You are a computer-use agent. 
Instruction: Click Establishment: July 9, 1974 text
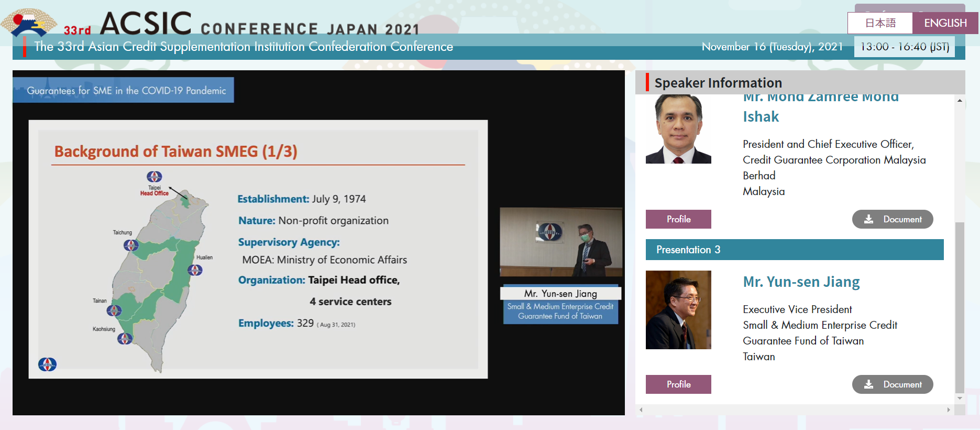pos(302,199)
